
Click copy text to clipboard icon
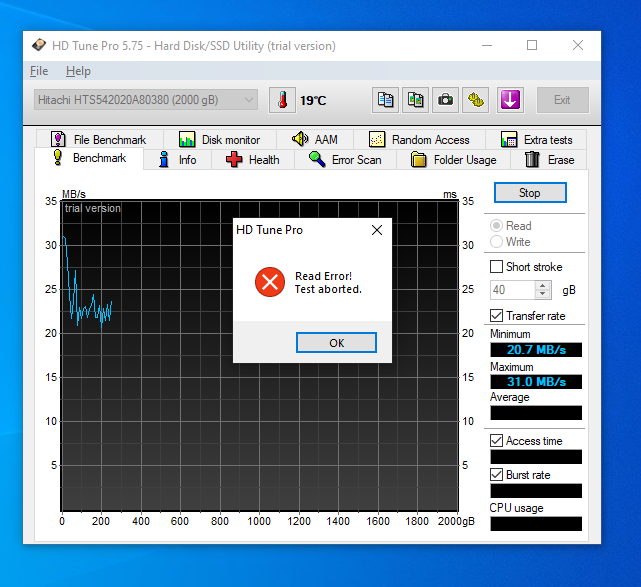coord(385,100)
